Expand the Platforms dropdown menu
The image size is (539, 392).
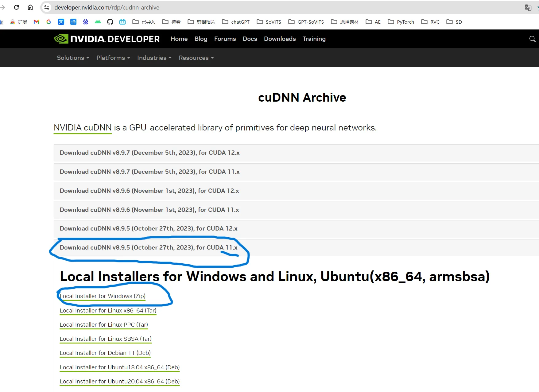point(113,58)
